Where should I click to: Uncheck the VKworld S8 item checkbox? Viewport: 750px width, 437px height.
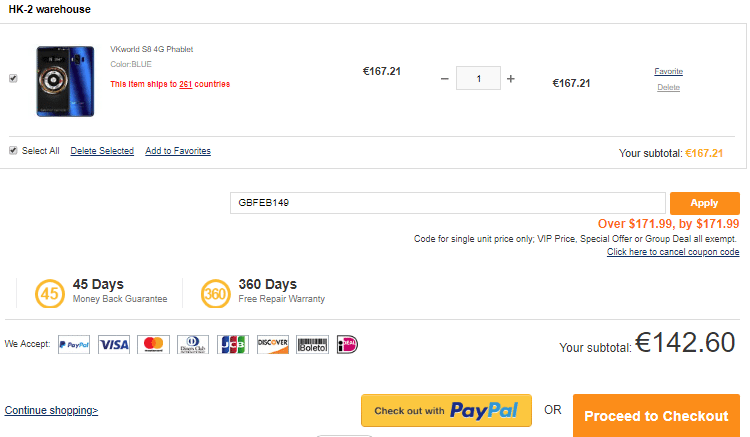[13, 78]
